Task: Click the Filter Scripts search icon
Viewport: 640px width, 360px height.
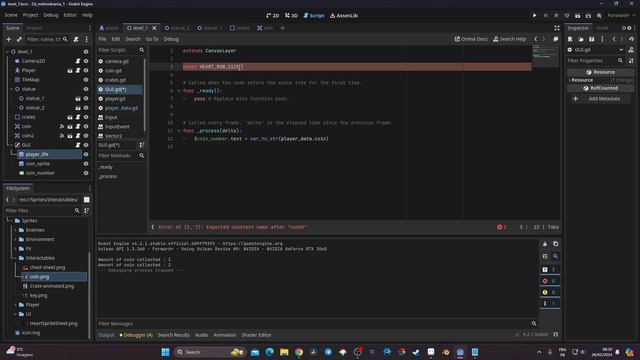Action: pos(142,50)
